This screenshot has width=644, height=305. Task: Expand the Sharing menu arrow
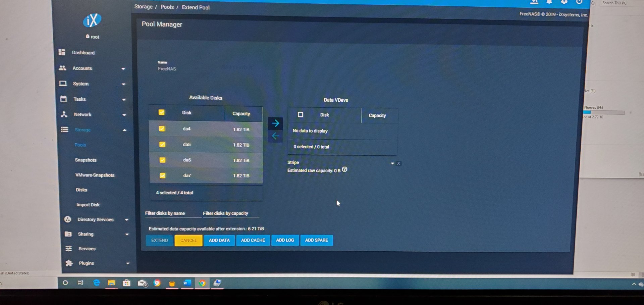pyautogui.click(x=127, y=235)
